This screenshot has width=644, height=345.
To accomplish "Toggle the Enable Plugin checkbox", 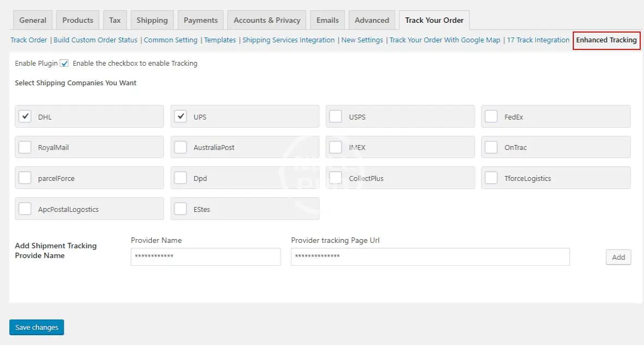I will [64, 64].
